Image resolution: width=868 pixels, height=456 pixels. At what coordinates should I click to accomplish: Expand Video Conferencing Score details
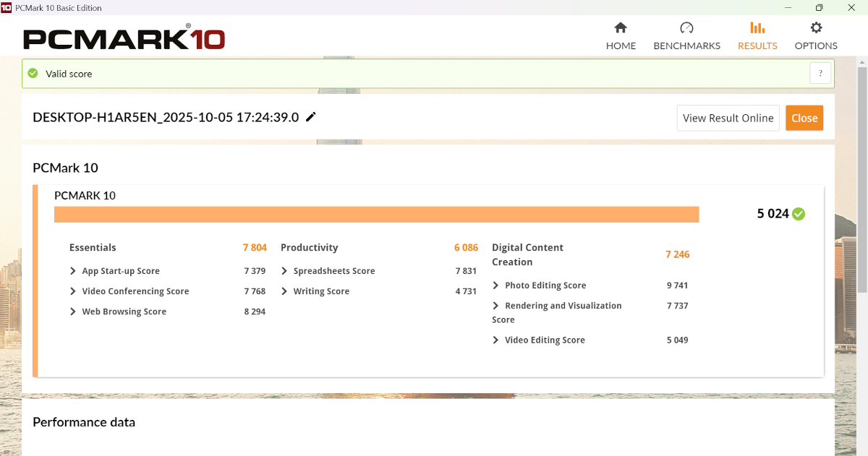tap(73, 291)
